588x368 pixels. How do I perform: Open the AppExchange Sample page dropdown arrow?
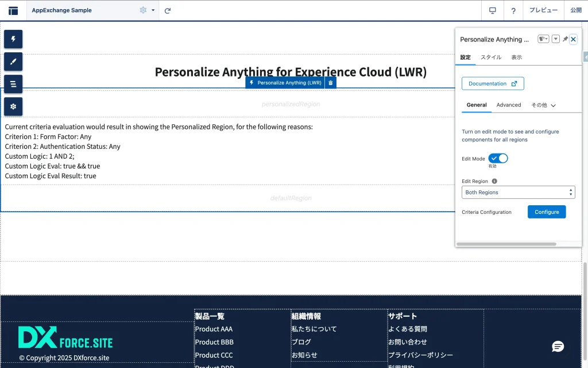[153, 10]
